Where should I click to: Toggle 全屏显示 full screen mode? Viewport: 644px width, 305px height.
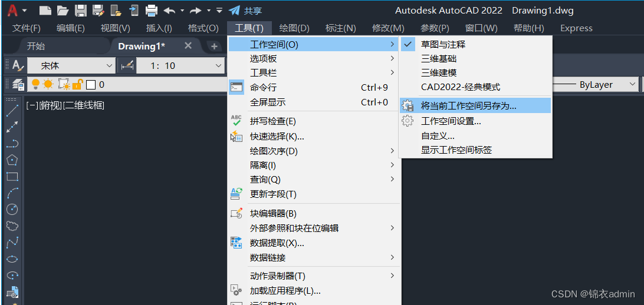point(314,102)
